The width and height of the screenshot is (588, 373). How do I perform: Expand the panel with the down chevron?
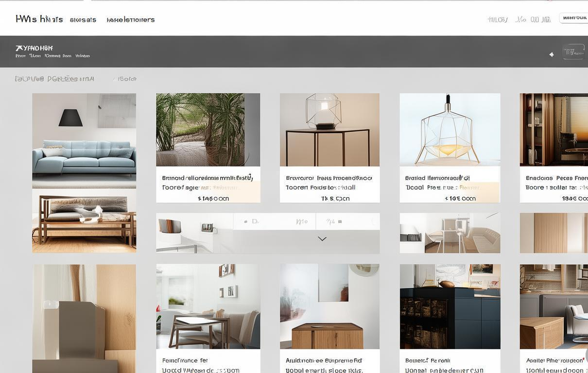[x=322, y=238]
